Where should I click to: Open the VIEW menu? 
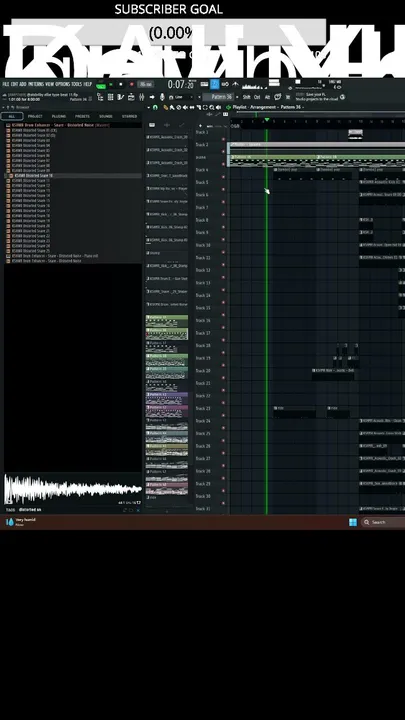(x=50, y=84)
